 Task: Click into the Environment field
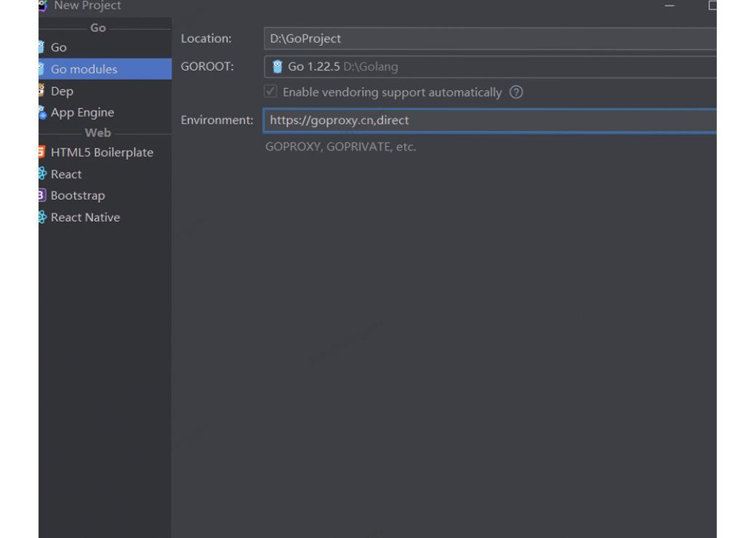tap(490, 120)
